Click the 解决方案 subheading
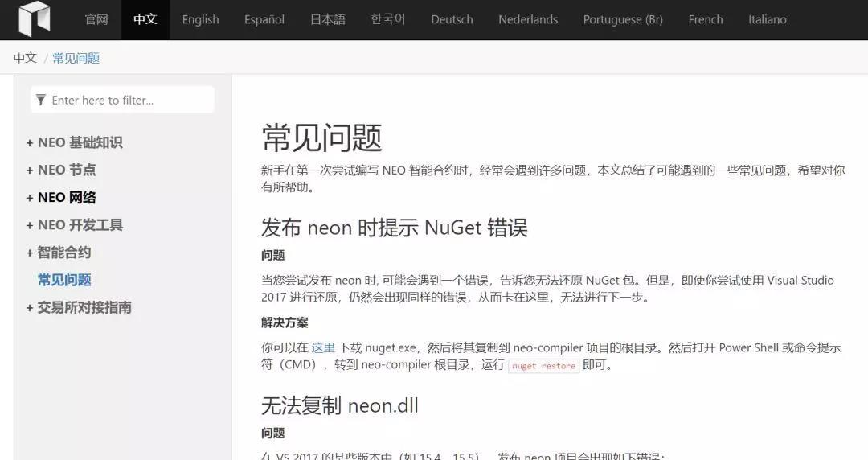 coord(285,322)
